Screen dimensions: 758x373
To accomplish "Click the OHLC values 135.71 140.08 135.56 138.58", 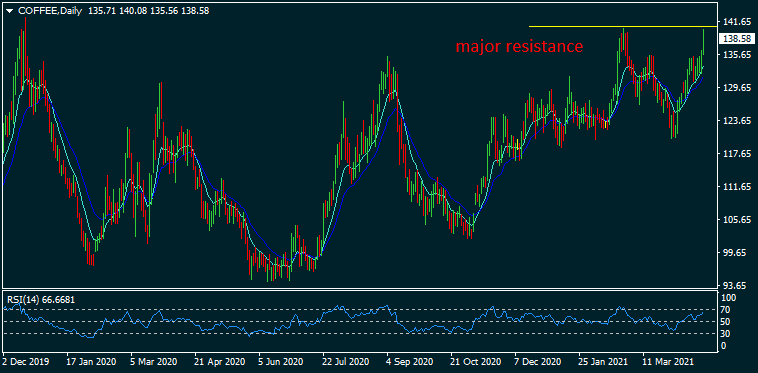I will tap(149, 11).
